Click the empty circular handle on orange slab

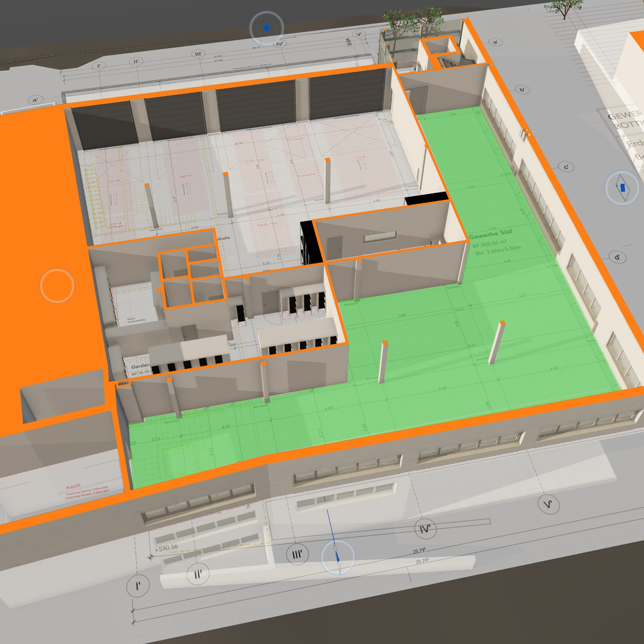[x=57, y=286]
